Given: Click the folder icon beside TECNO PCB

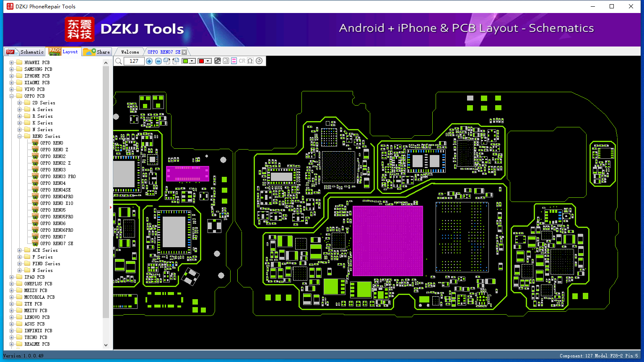Looking at the screenshot, I should [x=19, y=337].
